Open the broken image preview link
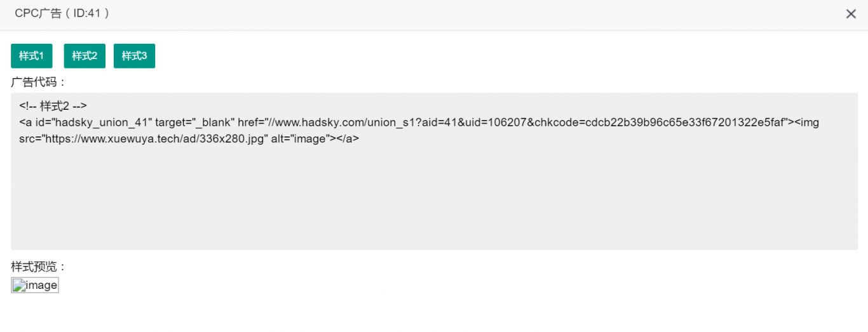Image resolution: width=868 pixels, height=332 pixels. tap(35, 285)
